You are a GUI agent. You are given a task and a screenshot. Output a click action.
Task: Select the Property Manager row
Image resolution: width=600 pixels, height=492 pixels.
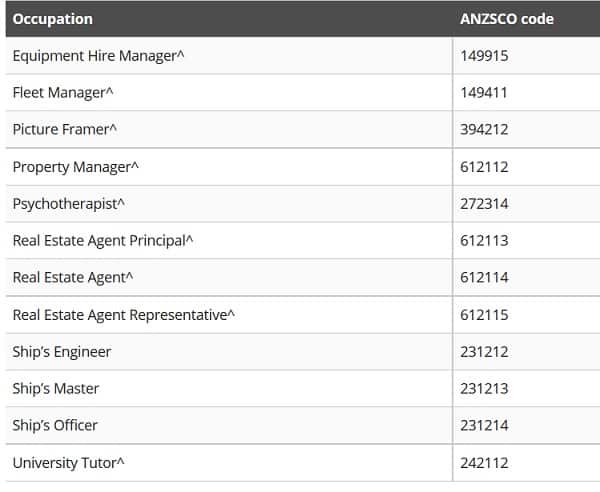click(x=303, y=167)
